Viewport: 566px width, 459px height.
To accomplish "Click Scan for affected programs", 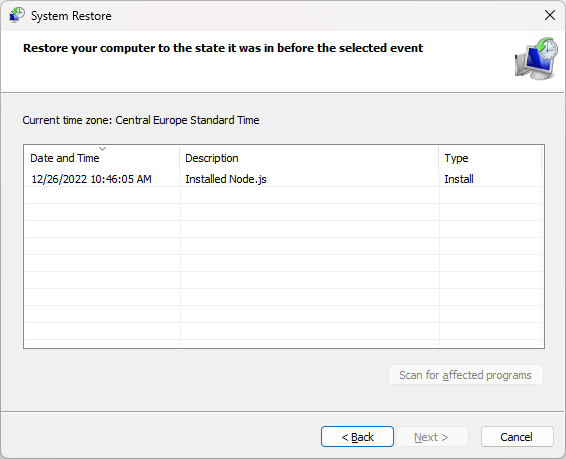I will pyautogui.click(x=466, y=375).
